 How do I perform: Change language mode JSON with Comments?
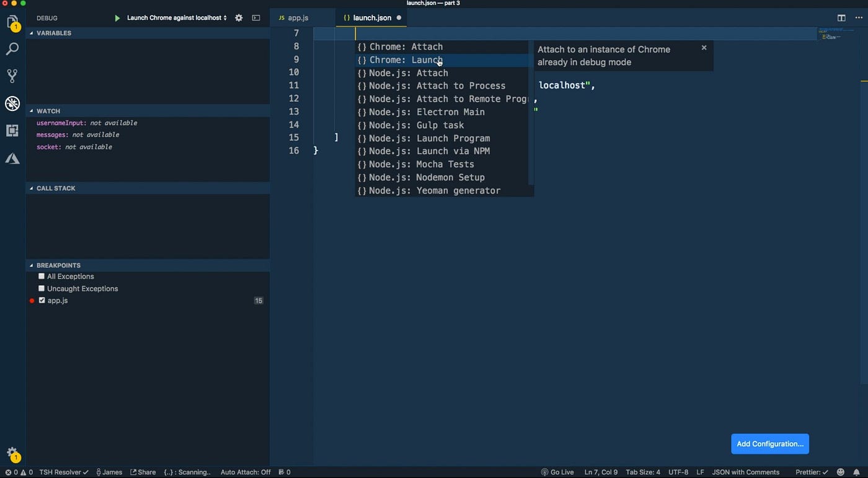746,472
